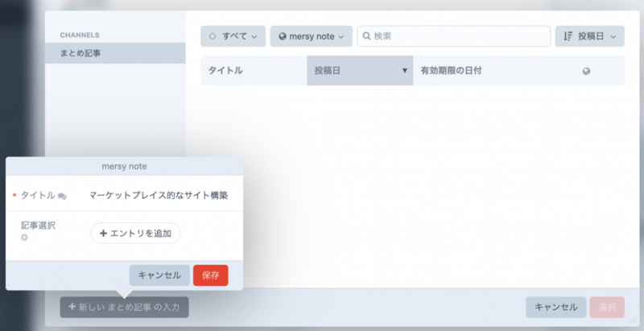Click the 新しい まとめ記事 の入力 button
Image resolution: width=644 pixels, height=331 pixels.
(124, 307)
